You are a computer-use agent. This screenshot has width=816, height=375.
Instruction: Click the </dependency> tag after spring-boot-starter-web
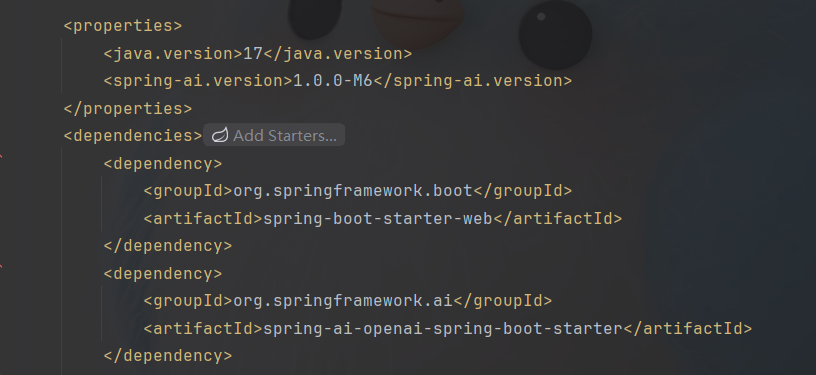point(168,245)
